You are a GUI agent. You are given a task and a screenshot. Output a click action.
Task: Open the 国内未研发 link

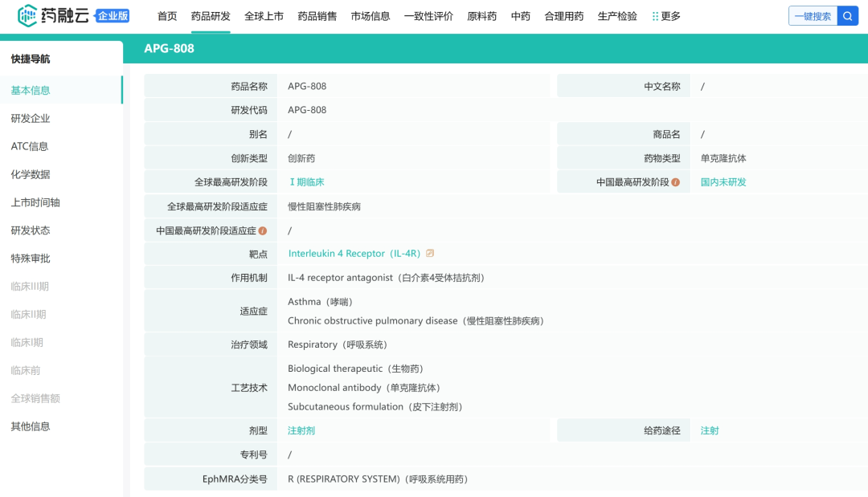[x=723, y=182]
